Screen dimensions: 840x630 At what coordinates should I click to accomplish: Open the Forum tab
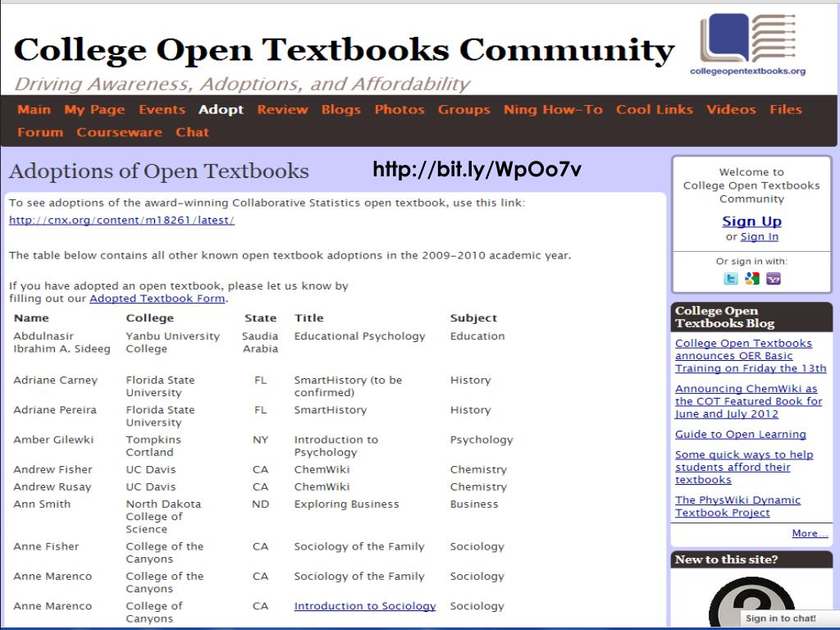(40, 132)
